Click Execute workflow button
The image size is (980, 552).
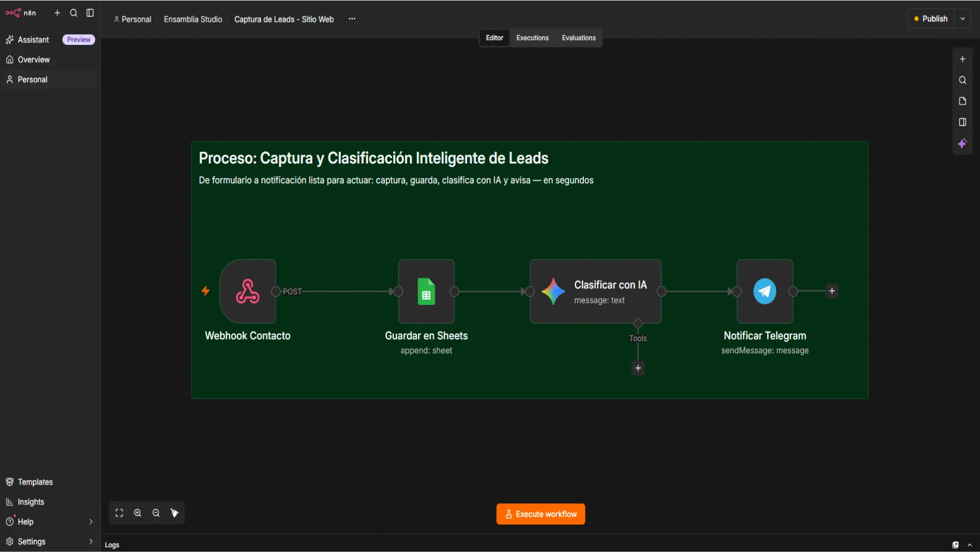541,514
